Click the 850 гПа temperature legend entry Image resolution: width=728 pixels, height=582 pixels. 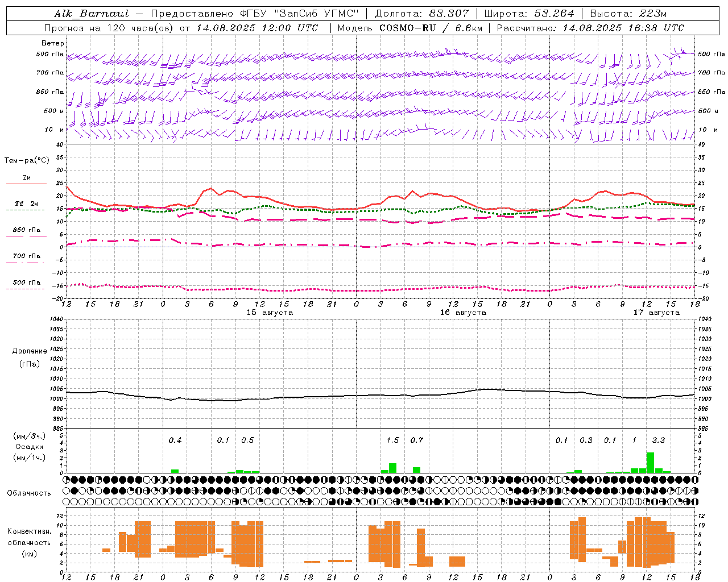click(27, 230)
